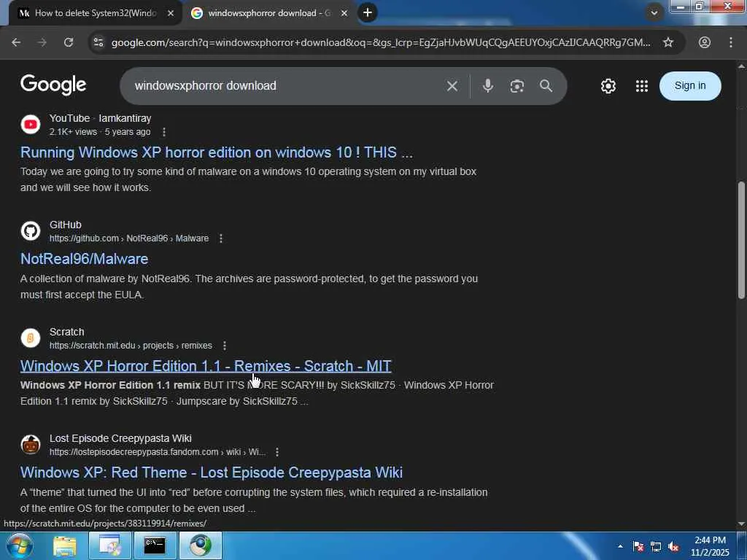Click the GitHub result favicon
The image size is (747, 560).
point(31,231)
